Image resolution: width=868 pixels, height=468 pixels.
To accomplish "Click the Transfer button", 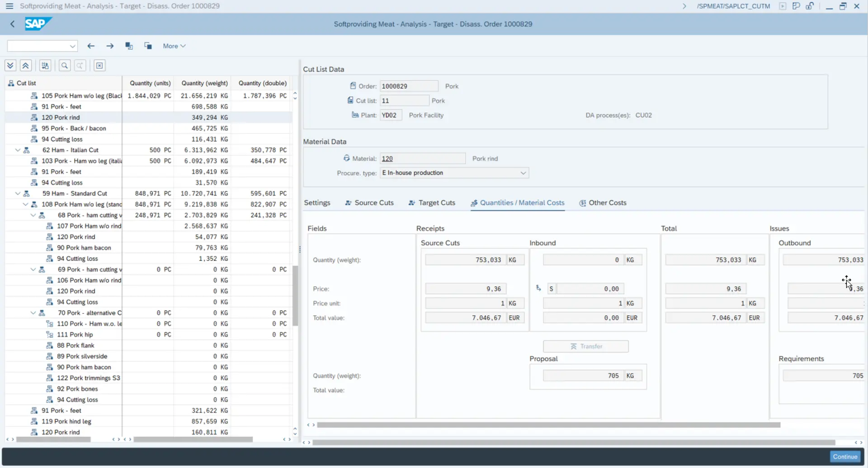I will pyautogui.click(x=586, y=346).
